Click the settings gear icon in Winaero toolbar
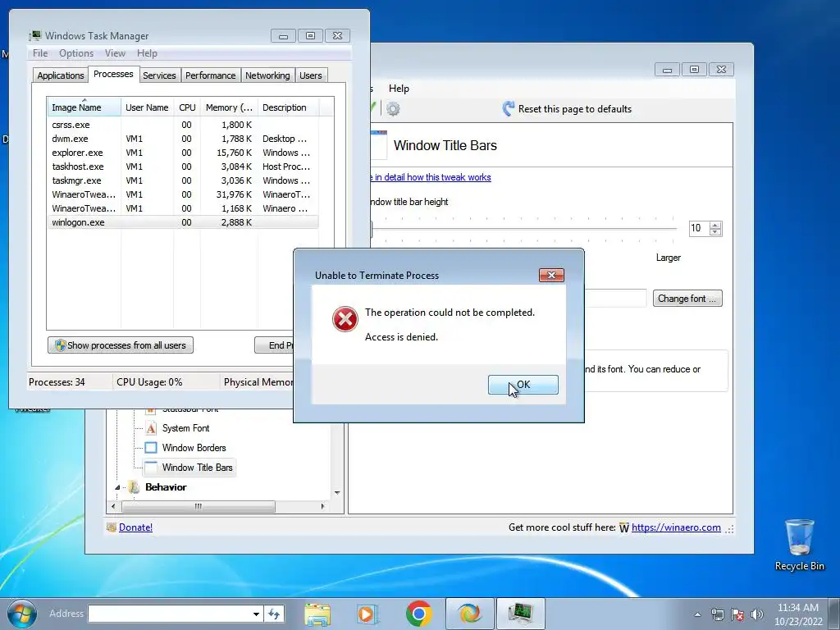840x630 pixels. (x=393, y=109)
